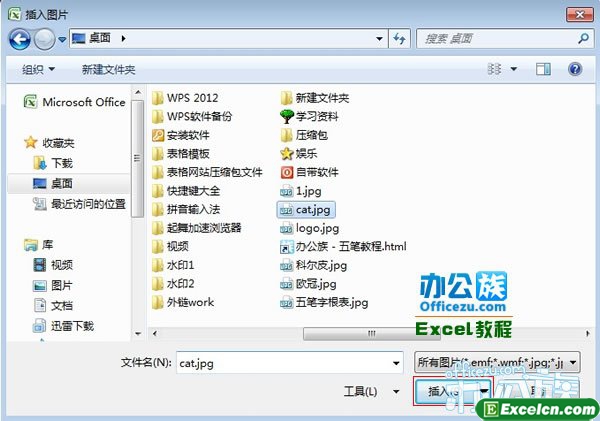This screenshot has height=421, width=600.
Task: Open the view options dropdown arrow
Action: [514, 69]
